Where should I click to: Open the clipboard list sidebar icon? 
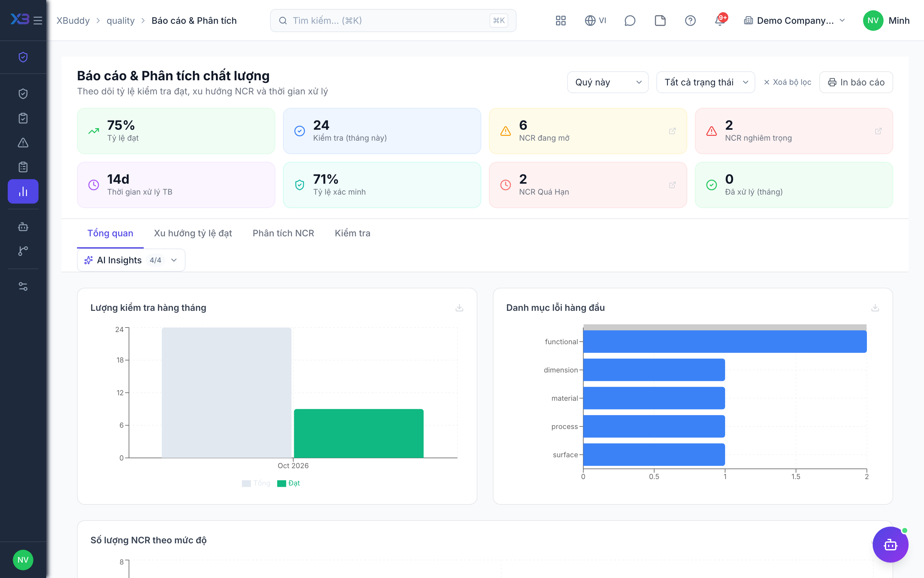23,167
